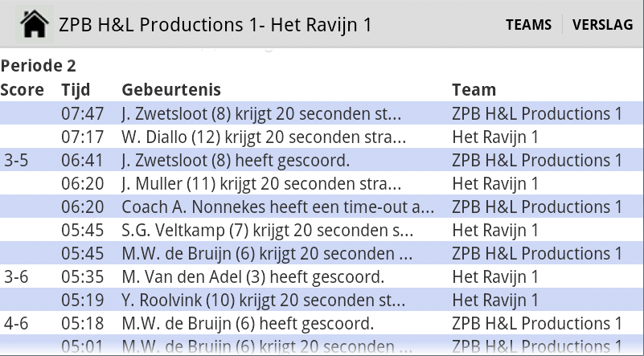
Task: Click the Team column header
Action: coord(474,89)
